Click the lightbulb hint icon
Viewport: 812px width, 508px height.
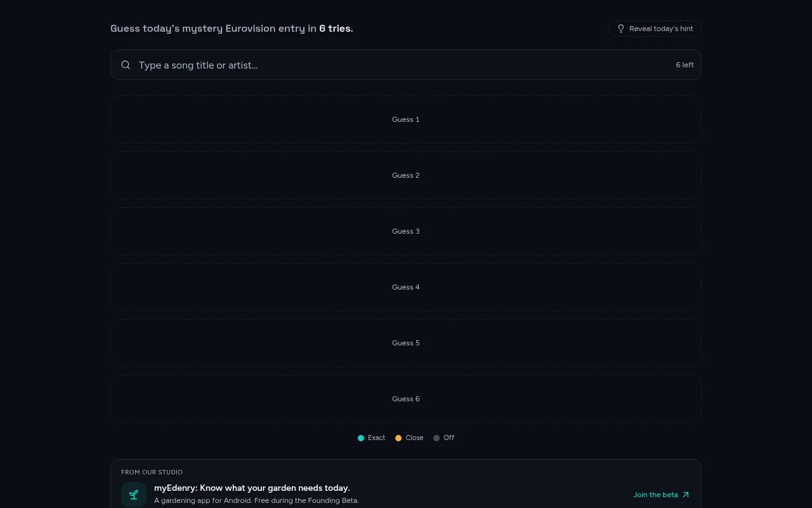pos(621,29)
